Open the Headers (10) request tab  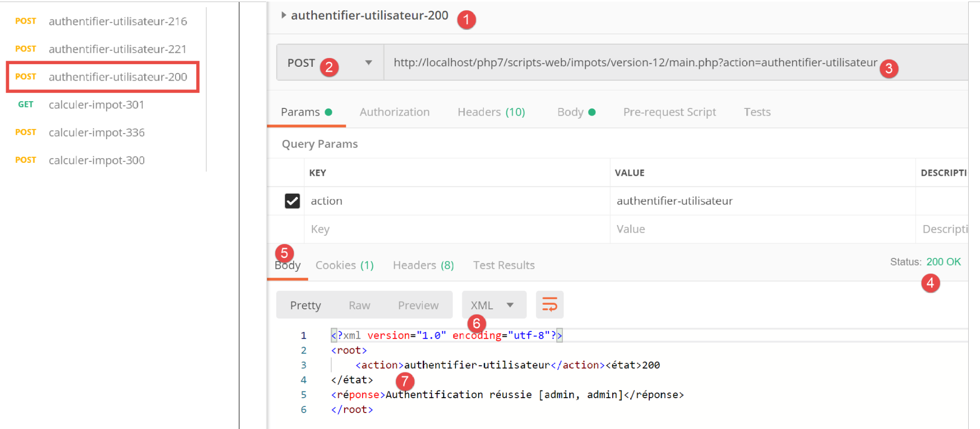click(491, 112)
